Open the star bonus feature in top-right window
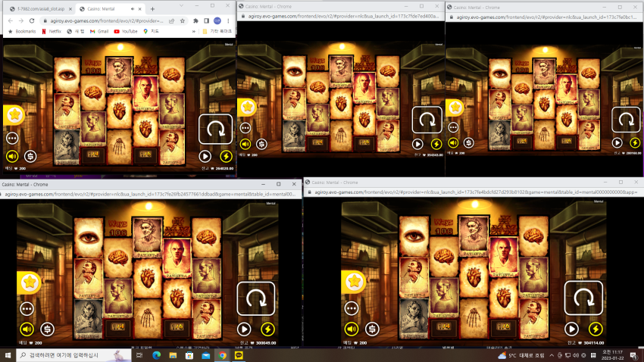The image size is (644, 362). coord(455,108)
